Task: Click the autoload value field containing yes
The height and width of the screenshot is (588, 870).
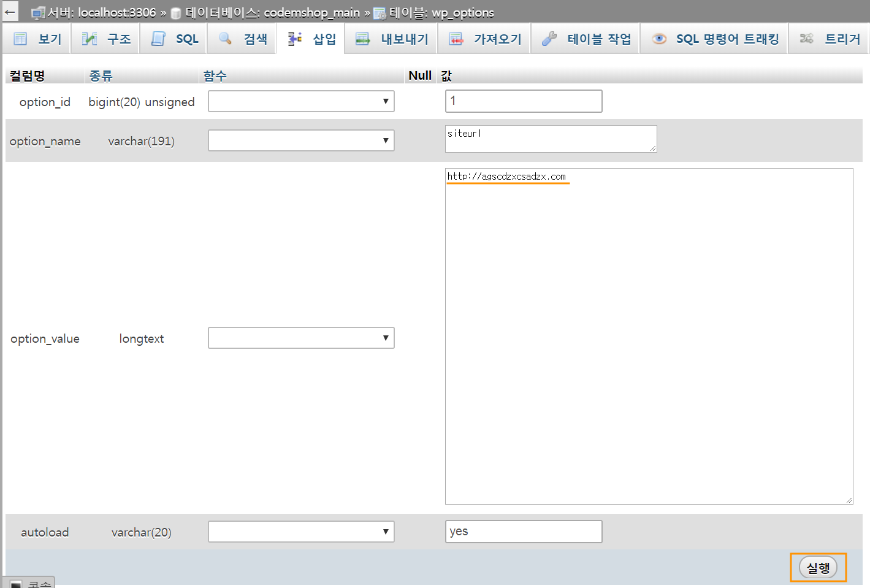Action: point(524,532)
